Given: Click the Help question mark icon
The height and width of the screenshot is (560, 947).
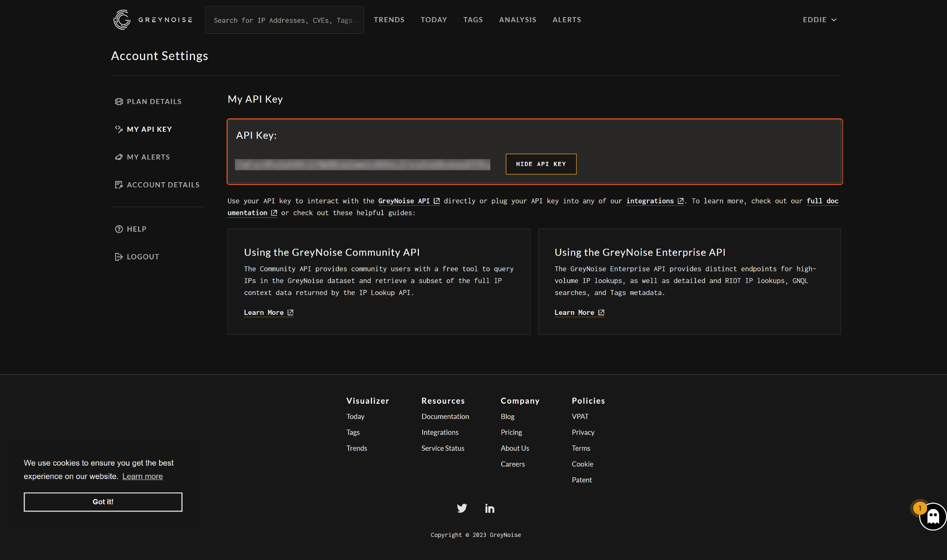Looking at the screenshot, I should point(119,229).
